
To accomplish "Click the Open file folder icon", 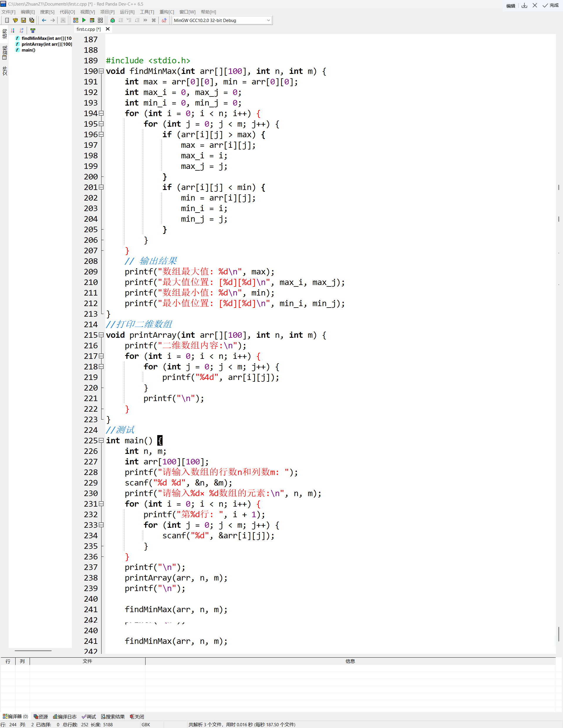I will pyautogui.click(x=15, y=20).
